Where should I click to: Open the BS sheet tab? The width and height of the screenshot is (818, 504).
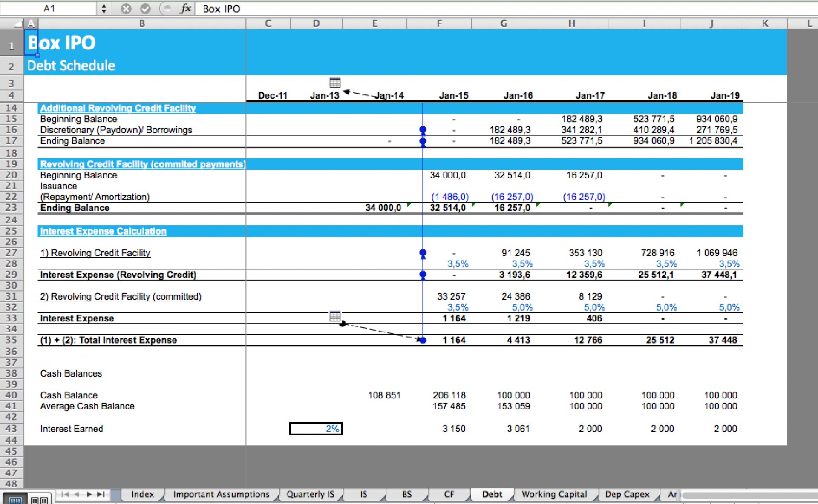407,494
